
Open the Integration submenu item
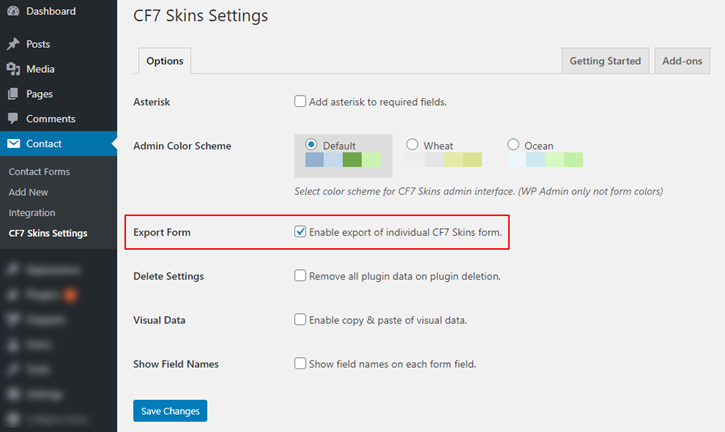[32, 213]
